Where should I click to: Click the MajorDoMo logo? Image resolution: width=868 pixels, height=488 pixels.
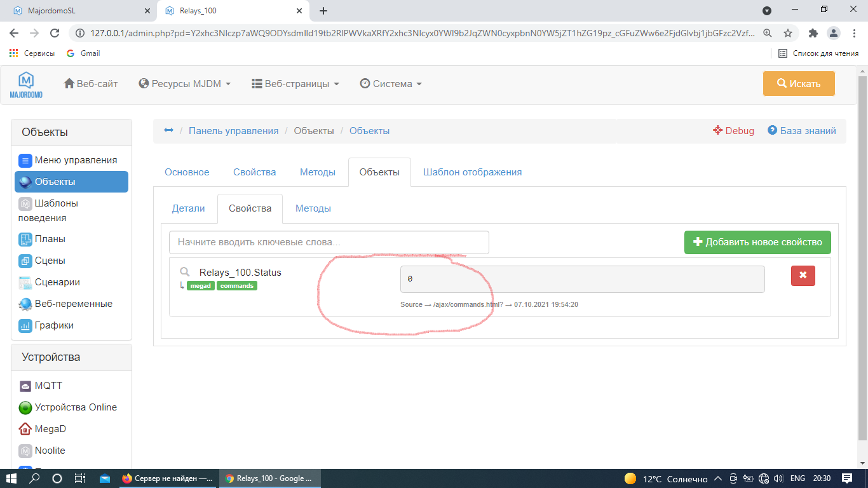[26, 85]
